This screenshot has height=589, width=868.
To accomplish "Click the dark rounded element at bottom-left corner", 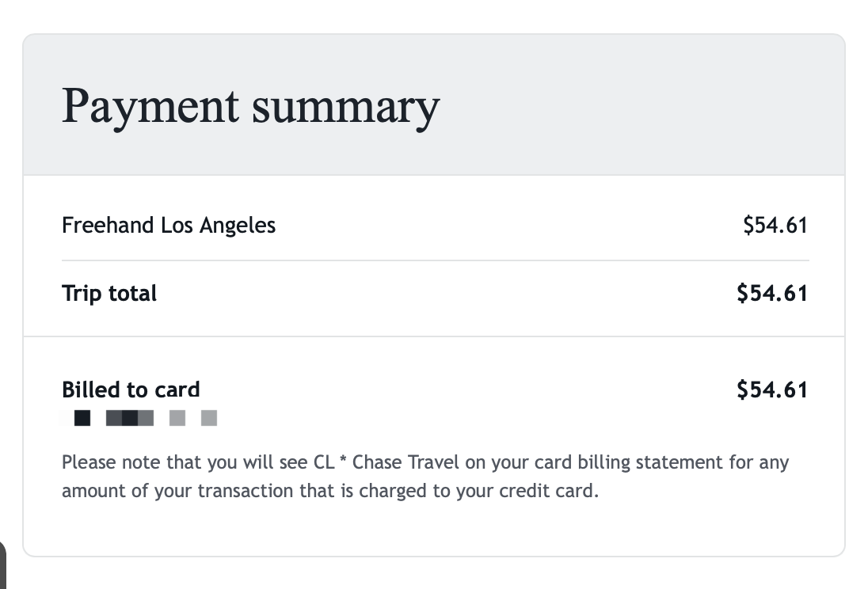I will pos(2,564).
